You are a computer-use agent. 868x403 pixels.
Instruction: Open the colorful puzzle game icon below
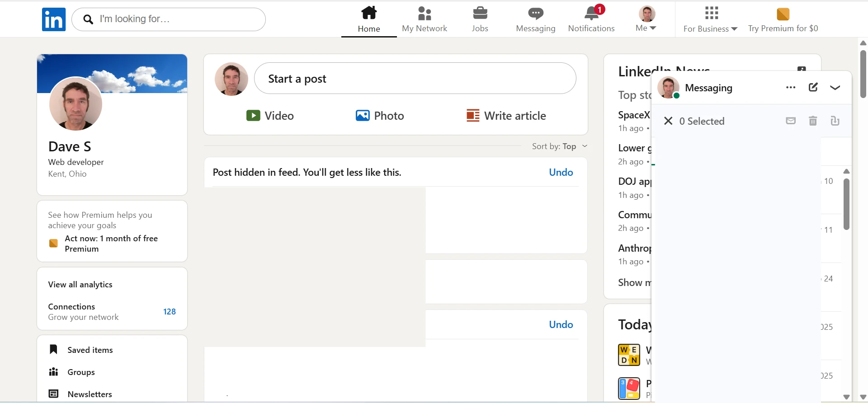(629, 388)
